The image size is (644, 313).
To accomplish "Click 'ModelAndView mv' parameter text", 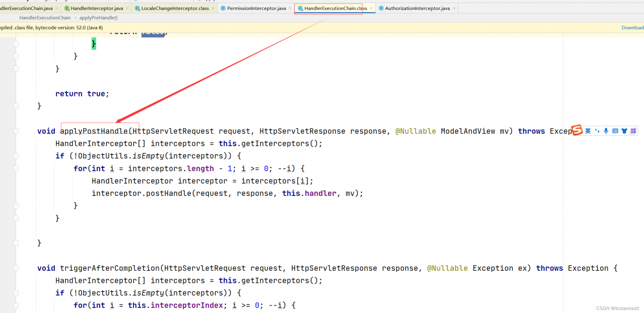I will [475, 131].
